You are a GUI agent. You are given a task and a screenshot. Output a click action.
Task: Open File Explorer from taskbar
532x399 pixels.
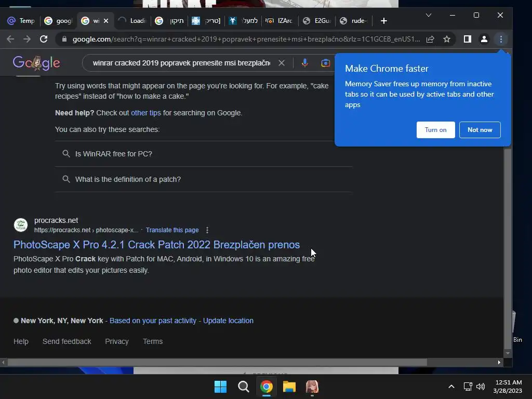(x=289, y=387)
